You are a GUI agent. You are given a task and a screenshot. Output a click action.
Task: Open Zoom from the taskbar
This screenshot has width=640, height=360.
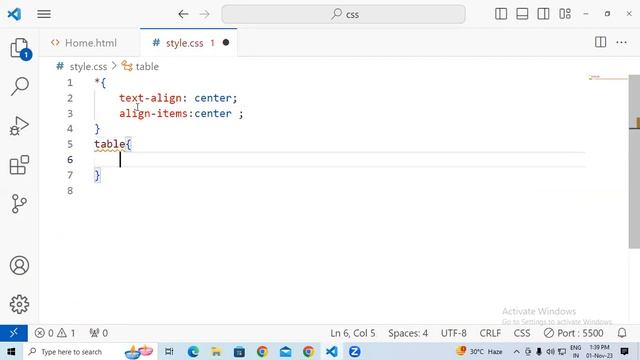[x=354, y=351]
